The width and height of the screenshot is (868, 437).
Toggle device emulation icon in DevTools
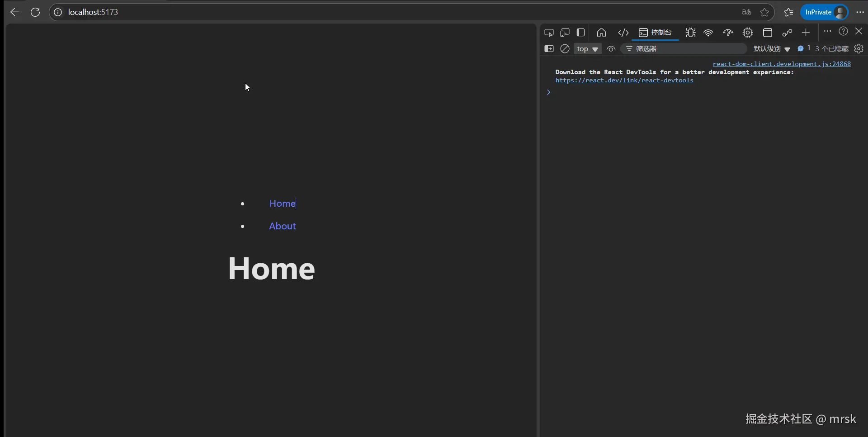[565, 33]
